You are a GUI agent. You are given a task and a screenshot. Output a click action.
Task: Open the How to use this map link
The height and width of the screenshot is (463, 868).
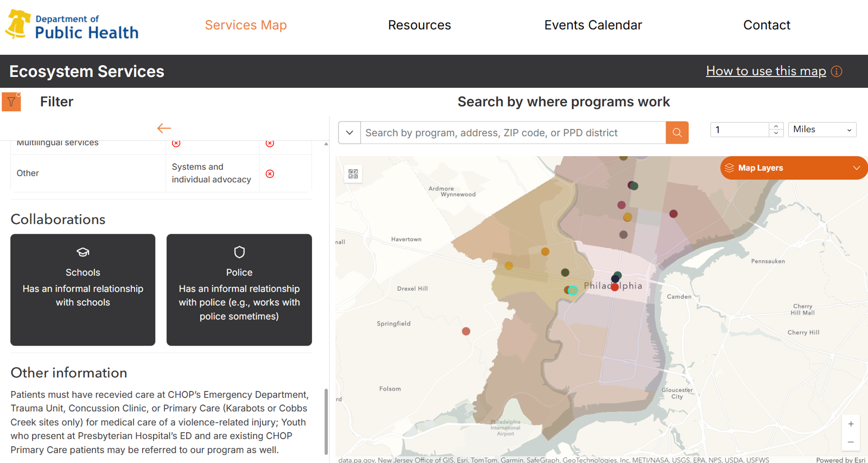(765, 71)
